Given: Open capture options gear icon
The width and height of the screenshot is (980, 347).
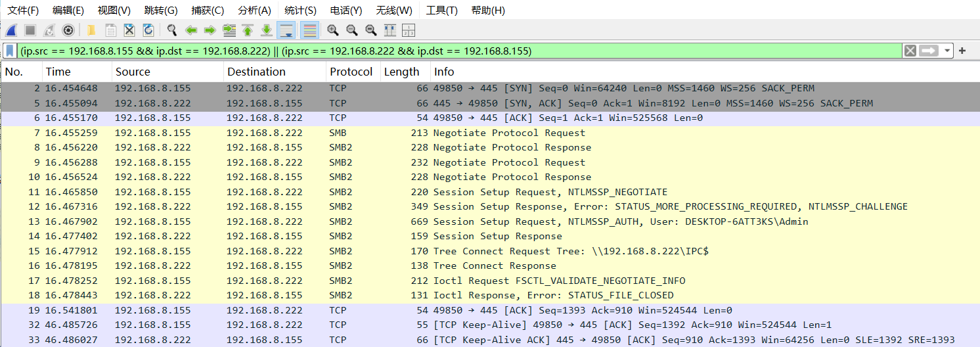Looking at the screenshot, I should click(68, 30).
